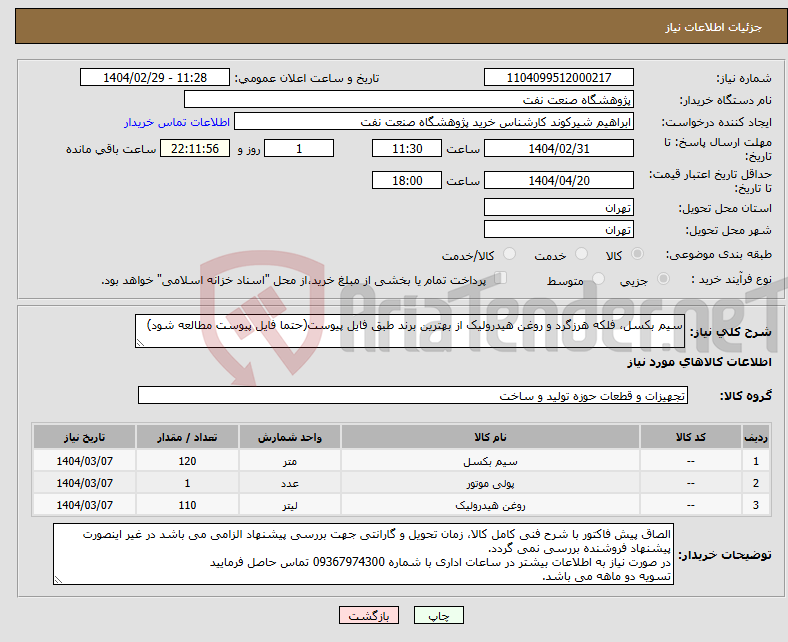Click the quantity 120 cell

[187, 461]
